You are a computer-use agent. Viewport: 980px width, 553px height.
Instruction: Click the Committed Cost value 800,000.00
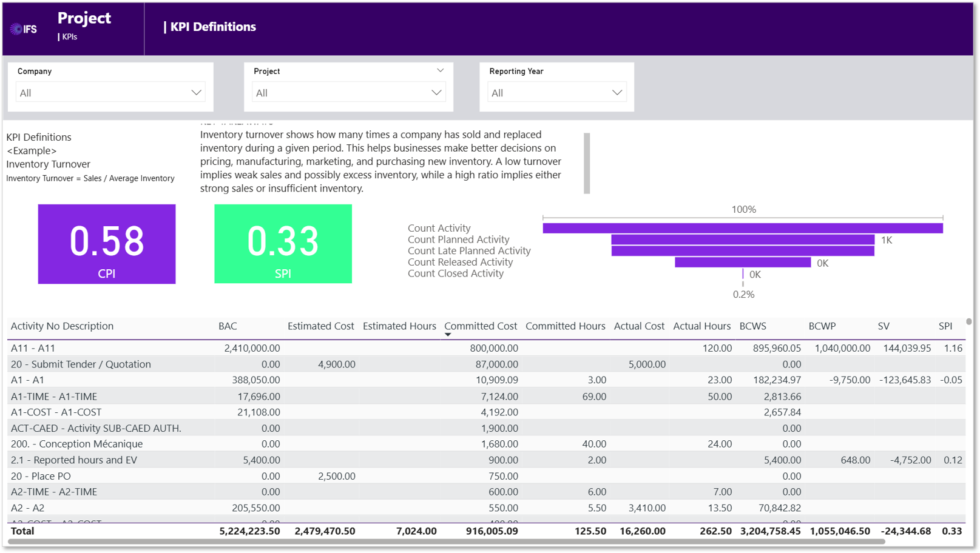[x=494, y=348]
